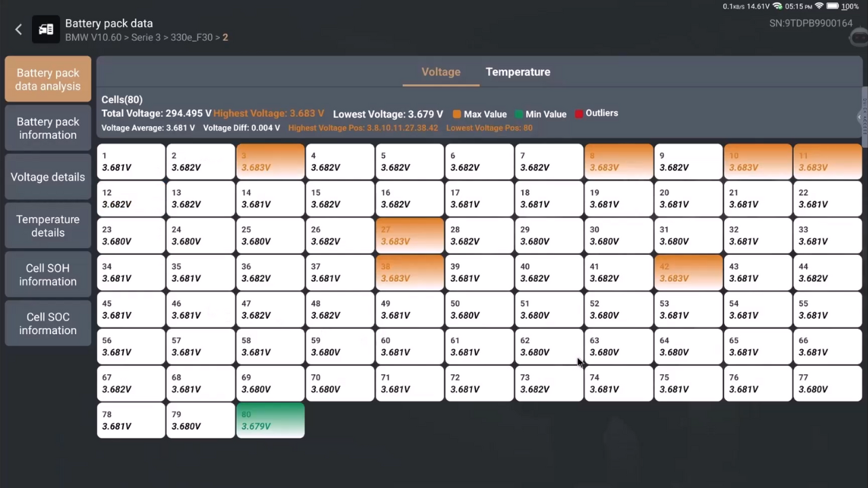Select cell 79 showing 3.680V
Viewport: 868px width, 488px height.
coord(200,420)
